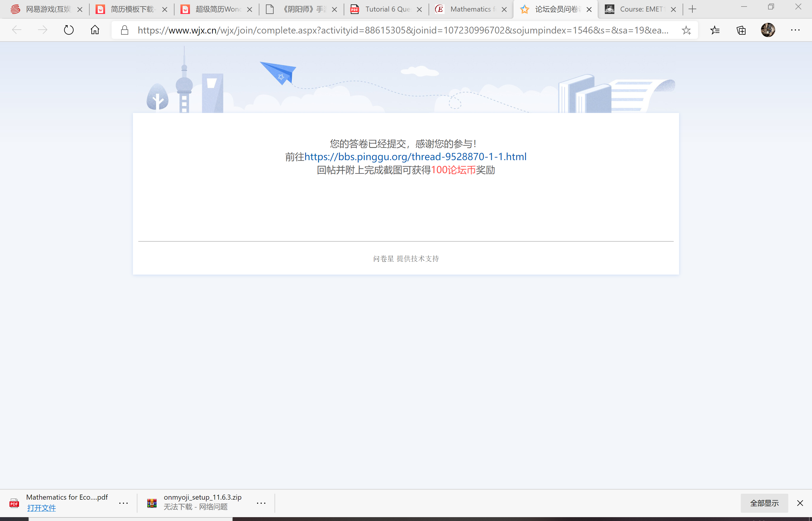Open browser settings and more menu

pos(795,30)
